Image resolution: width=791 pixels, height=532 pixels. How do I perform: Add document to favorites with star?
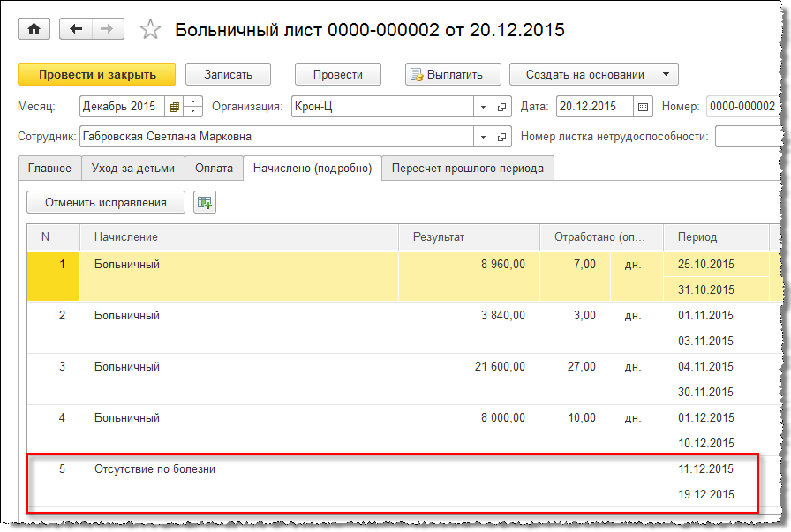coord(151,30)
